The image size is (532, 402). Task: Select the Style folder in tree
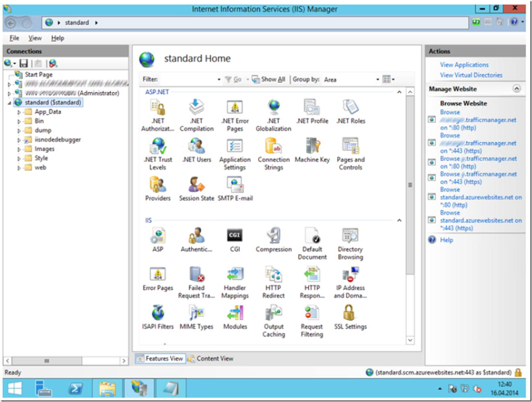tap(41, 158)
